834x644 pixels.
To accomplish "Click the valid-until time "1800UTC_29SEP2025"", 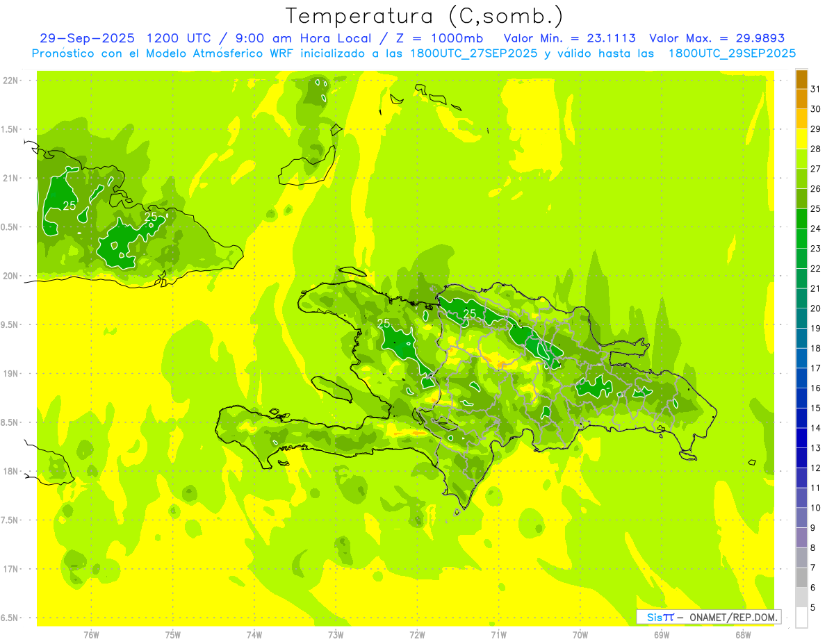I will [732, 53].
